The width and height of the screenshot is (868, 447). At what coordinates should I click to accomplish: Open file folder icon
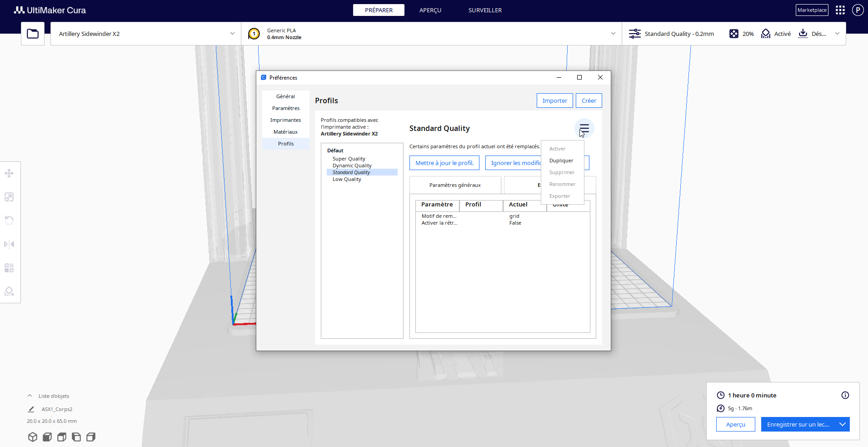[x=33, y=34]
